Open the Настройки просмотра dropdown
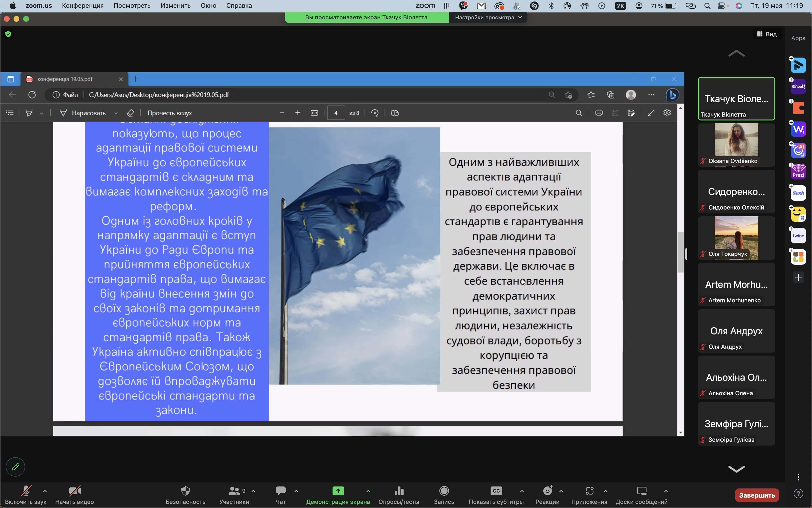 click(488, 17)
